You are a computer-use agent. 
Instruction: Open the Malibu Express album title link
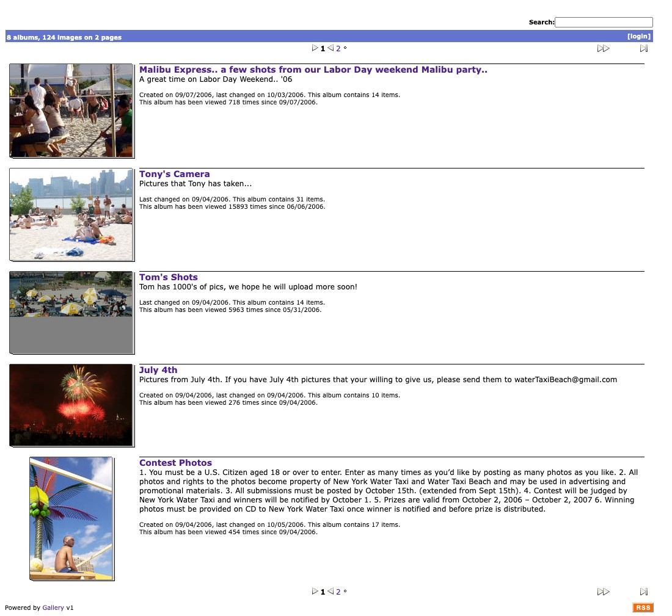[x=313, y=70]
